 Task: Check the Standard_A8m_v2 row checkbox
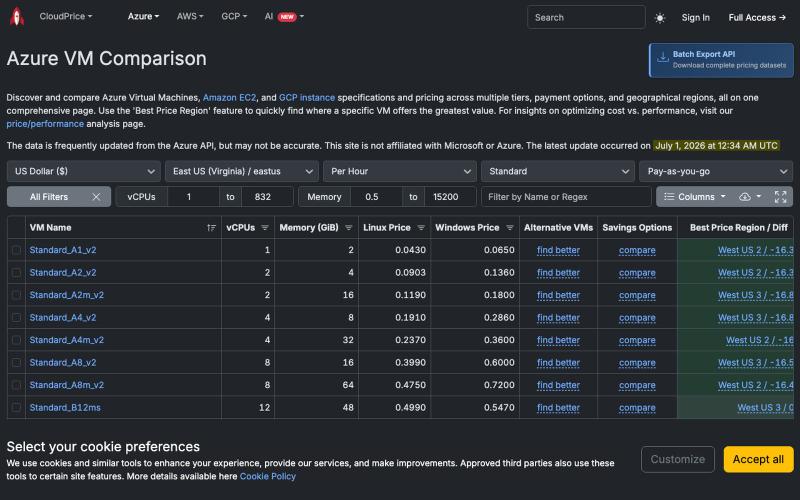click(x=16, y=385)
